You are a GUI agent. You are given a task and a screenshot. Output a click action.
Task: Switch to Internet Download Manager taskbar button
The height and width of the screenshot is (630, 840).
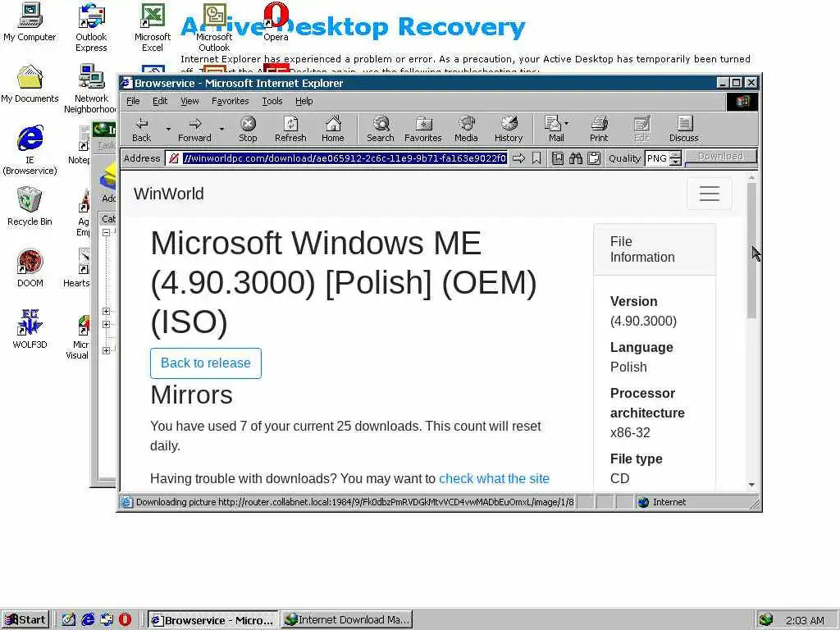pos(347,620)
